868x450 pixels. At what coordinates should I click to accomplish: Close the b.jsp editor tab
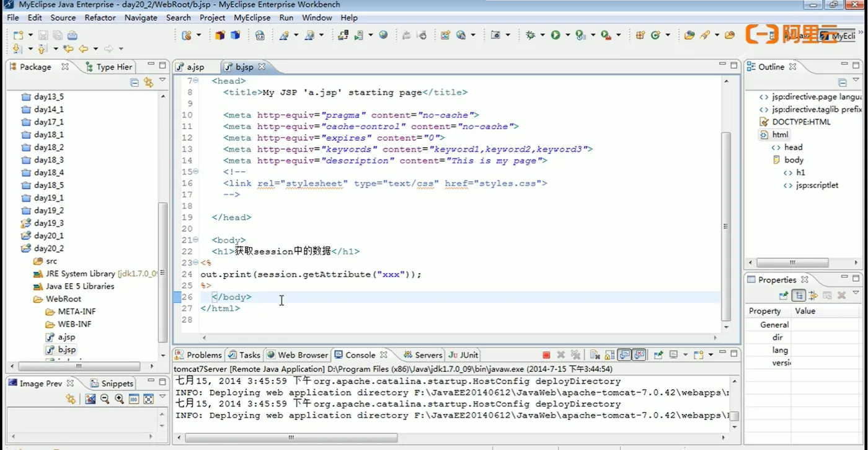[262, 66]
